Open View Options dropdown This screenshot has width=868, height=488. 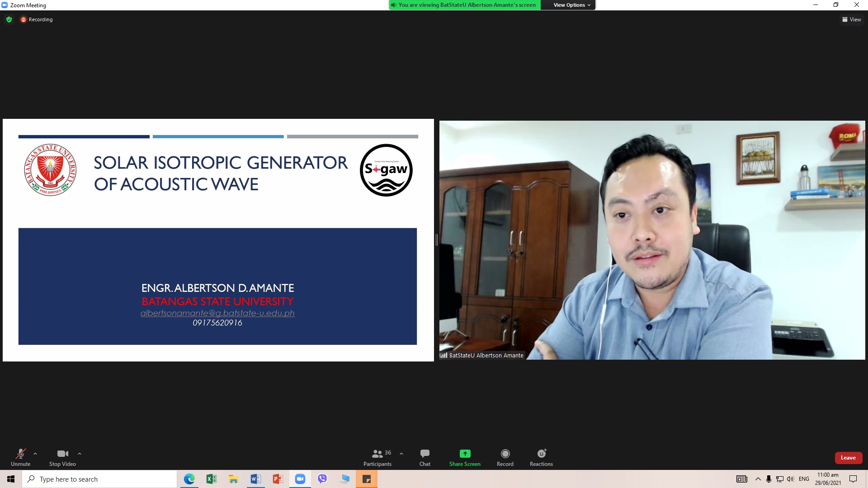[x=571, y=5]
